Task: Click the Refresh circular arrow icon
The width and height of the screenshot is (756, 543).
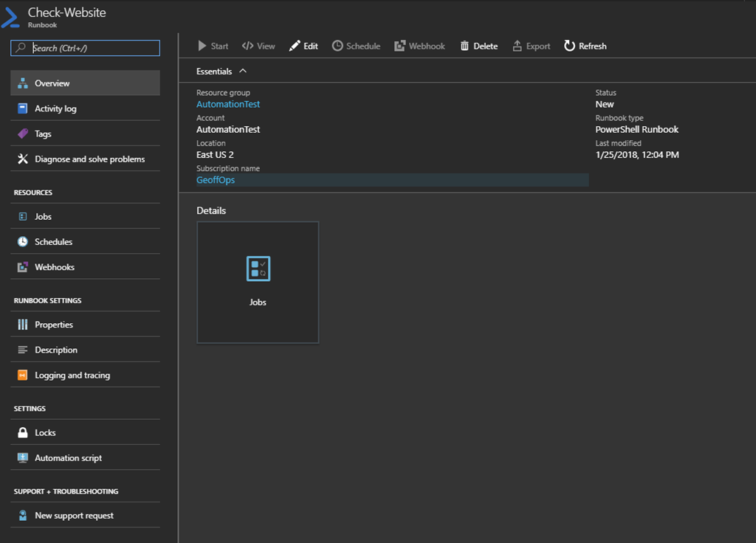Action: tap(569, 46)
